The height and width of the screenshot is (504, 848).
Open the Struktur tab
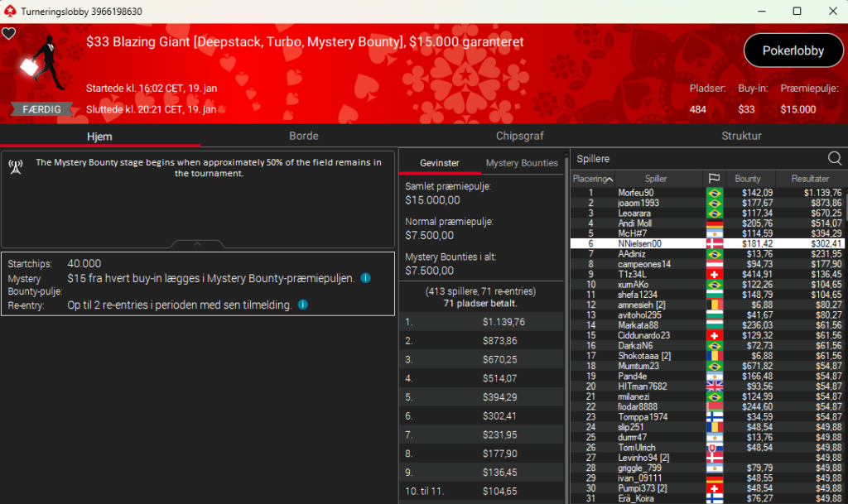[x=740, y=136]
